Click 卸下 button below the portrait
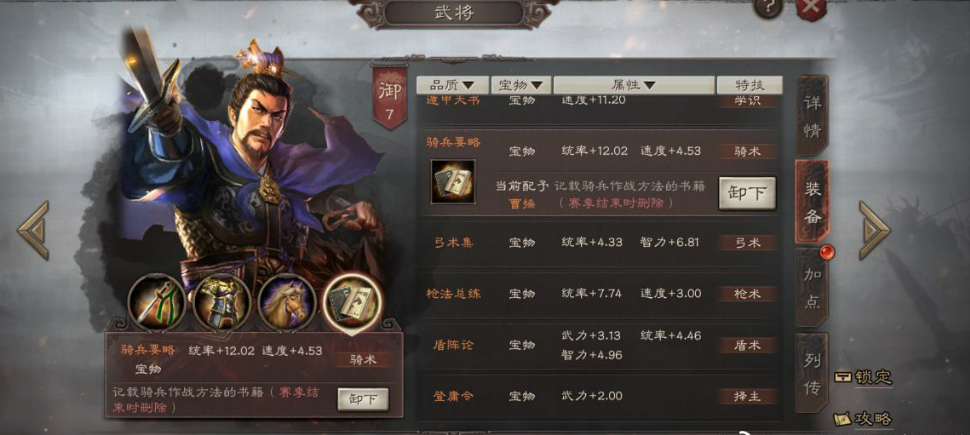970x435 pixels. pyautogui.click(x=363, y=399)
